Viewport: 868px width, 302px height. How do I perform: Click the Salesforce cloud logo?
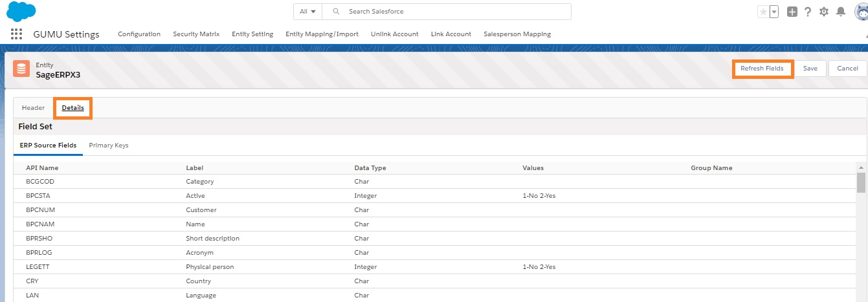point(21,12)
